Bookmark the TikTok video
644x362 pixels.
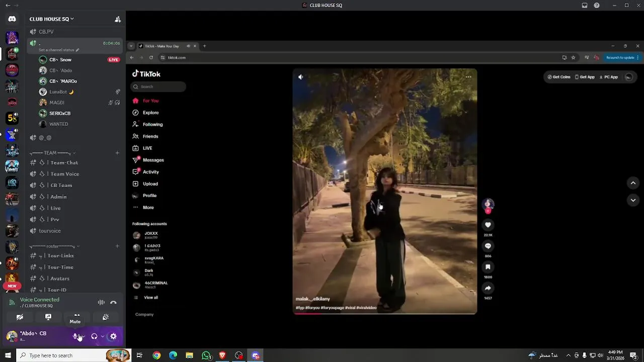point(488,267)
